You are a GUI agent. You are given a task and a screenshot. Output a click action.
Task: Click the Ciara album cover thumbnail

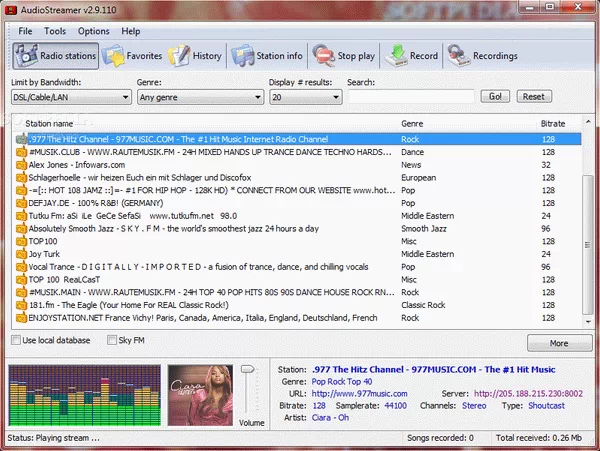[200, 395]
